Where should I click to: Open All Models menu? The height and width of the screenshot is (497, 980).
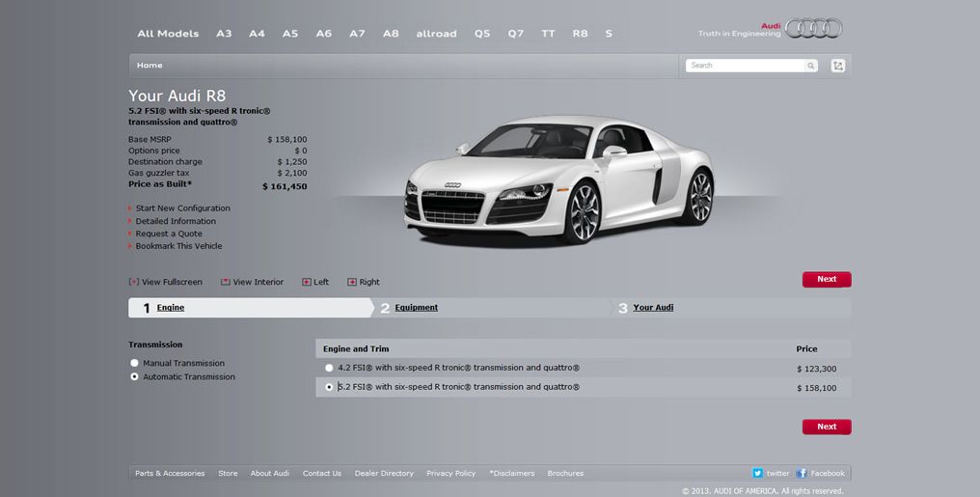[168, 34]
